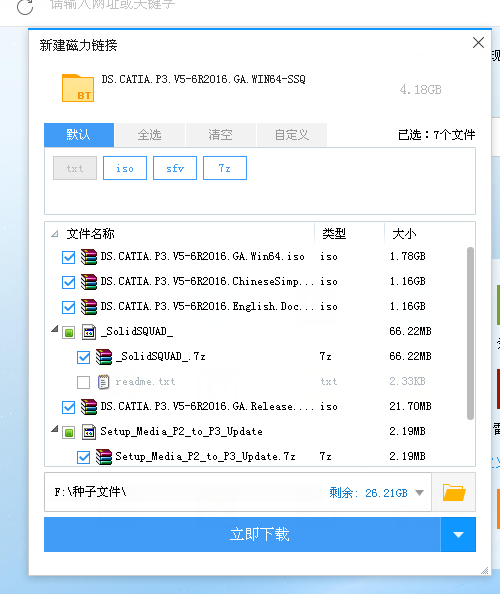Click the 21.70MB size cell

point(410,406)
